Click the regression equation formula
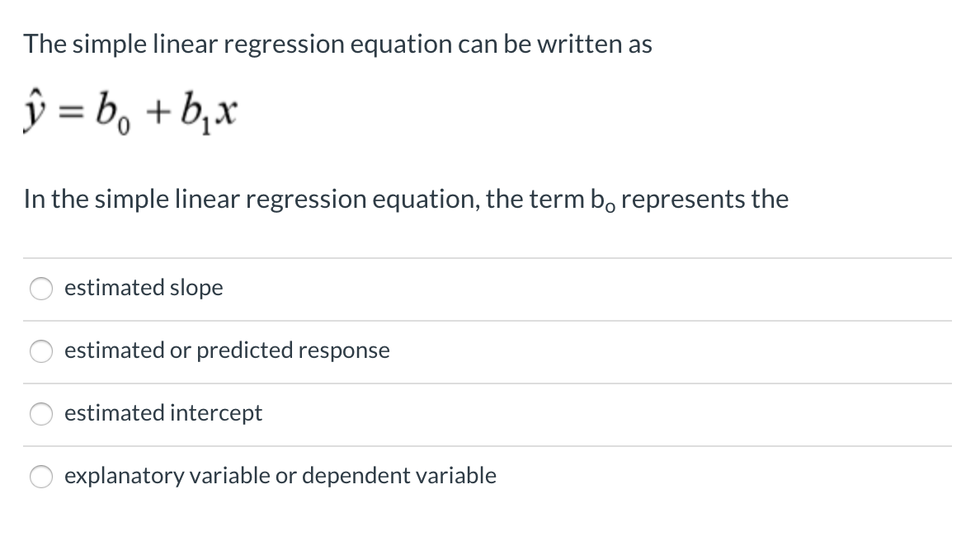 coord(129,110)
